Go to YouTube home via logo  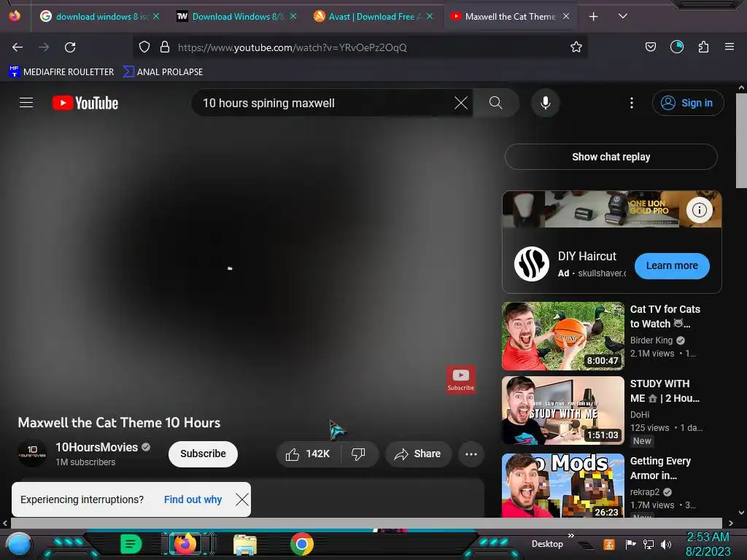pos(85,103)
